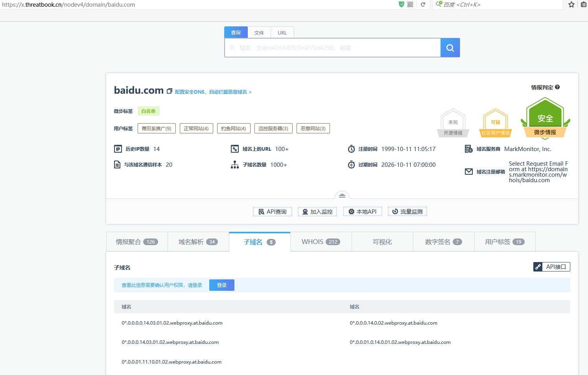The image size is (588, 375).
Task: Click subdomain 0*.0.0.01.0.14.0.01.02.webproxy.at.baidu.com
Action: (x=400, y=342)
